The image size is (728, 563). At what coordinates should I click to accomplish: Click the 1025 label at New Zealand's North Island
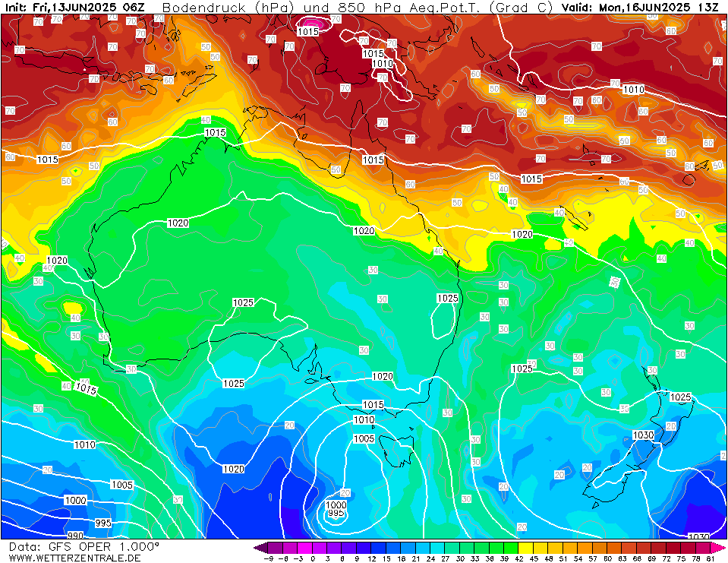point(681,397)
